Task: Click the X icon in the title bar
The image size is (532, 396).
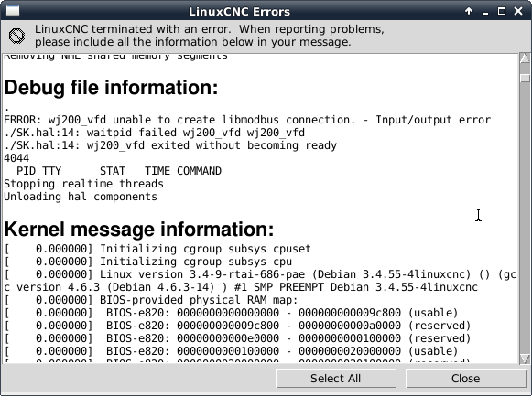Action: click(518, 11)
